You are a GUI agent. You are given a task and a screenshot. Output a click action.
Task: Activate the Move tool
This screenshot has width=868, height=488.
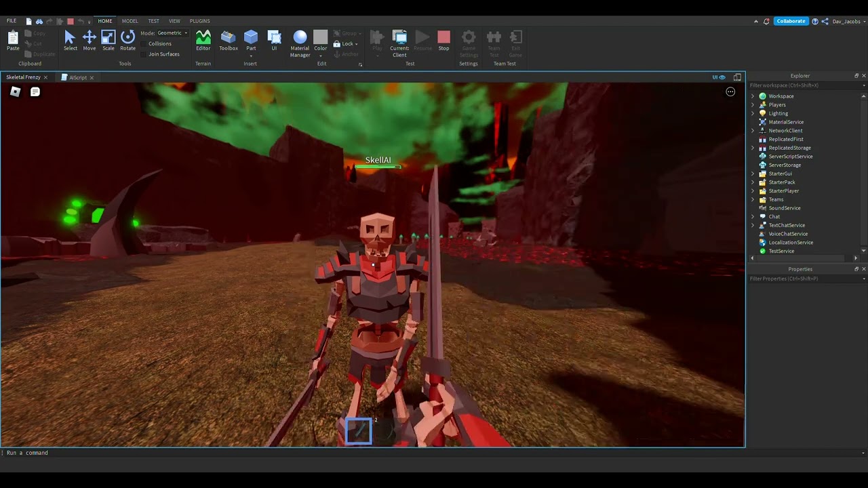(x=90, y=40)
